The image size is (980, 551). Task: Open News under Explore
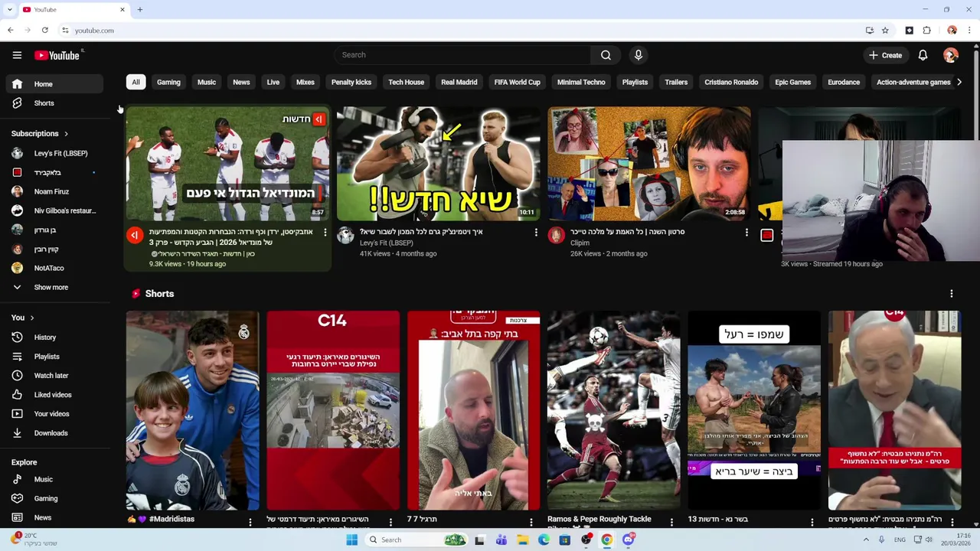tap(54, 518)
